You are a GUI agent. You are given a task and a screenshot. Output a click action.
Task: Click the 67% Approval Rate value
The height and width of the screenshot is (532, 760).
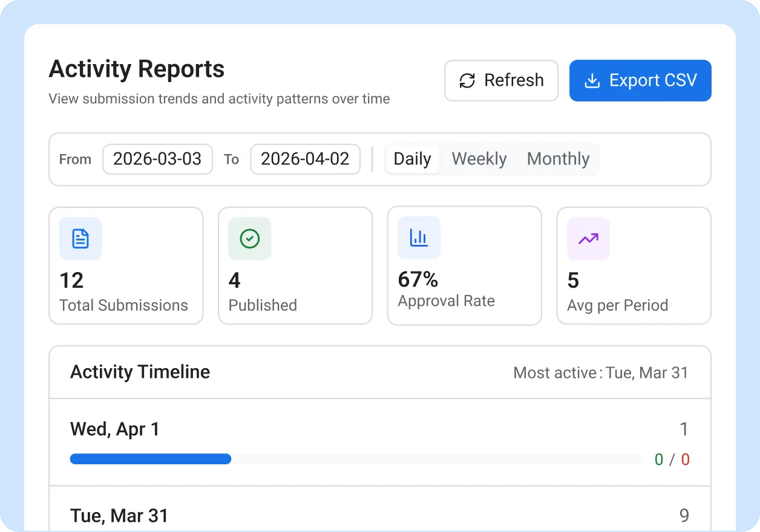[x=418, y=279]
